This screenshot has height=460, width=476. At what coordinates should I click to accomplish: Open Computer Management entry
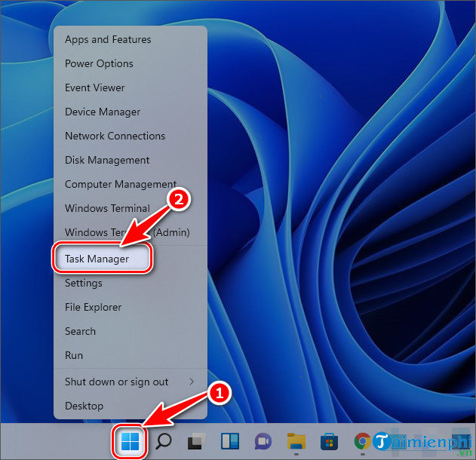[131, 184]
